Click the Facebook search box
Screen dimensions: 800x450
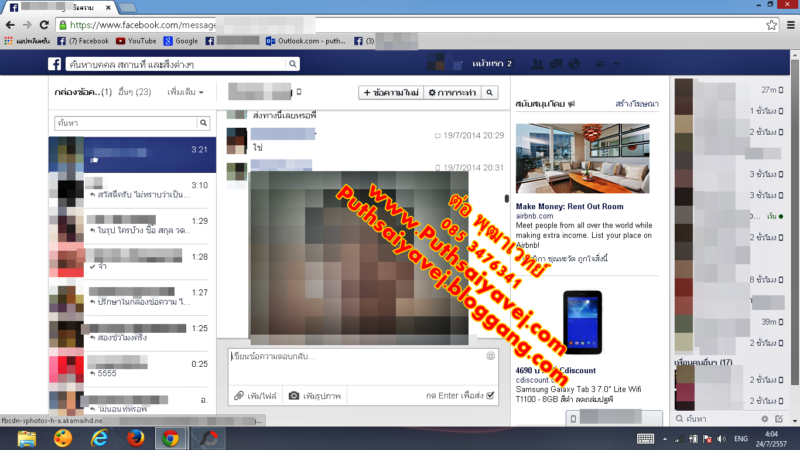(176, 64)
